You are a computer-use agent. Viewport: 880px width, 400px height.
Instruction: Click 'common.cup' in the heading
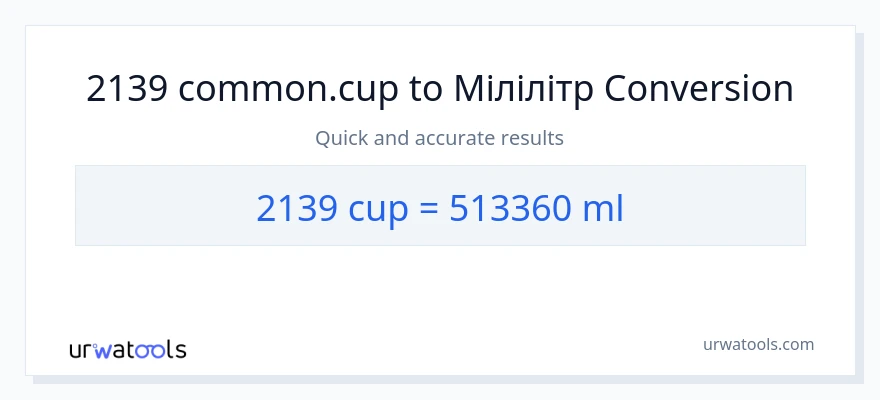290,91
